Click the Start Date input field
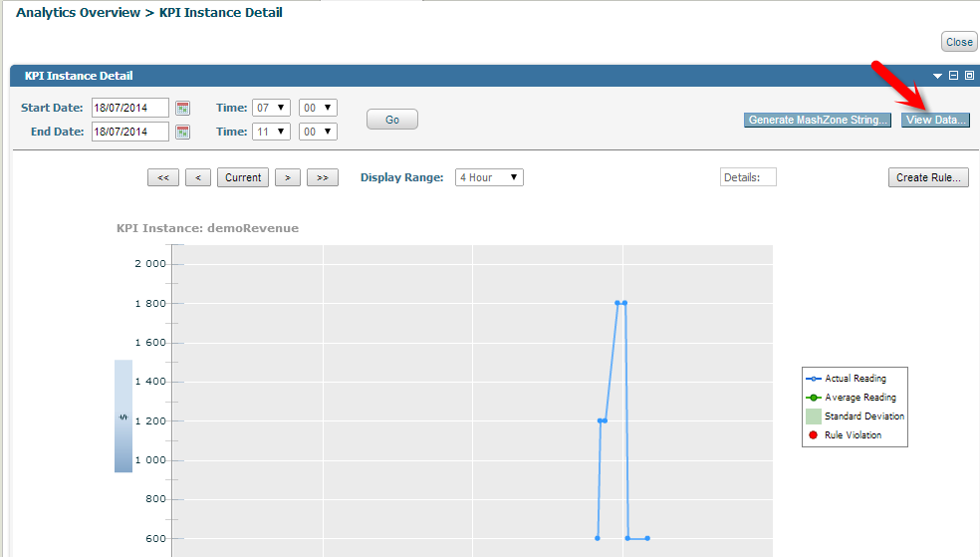Viewport: 980px width, 557px height. click(130, 108)
